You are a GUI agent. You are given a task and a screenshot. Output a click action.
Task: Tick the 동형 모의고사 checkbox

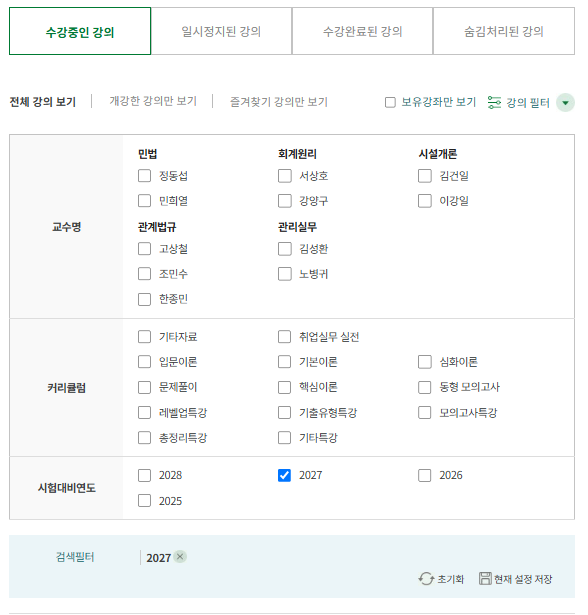coord(424,387)
